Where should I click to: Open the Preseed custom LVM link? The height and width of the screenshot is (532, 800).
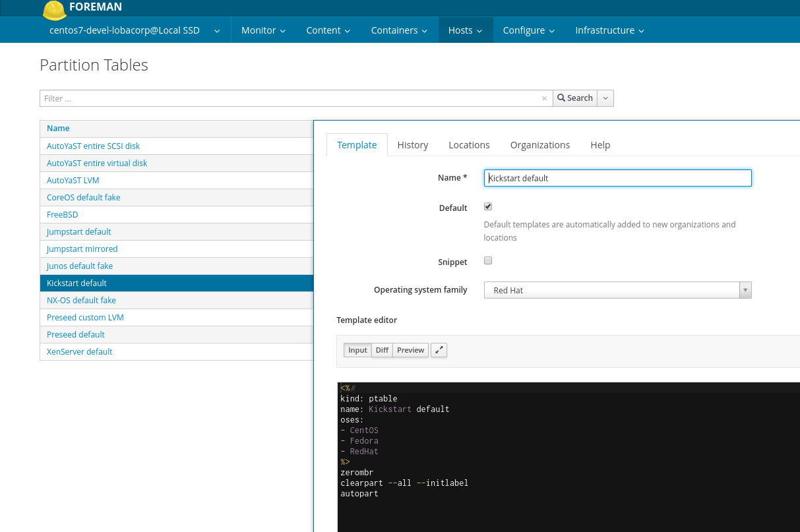click(x=85, y=317)
